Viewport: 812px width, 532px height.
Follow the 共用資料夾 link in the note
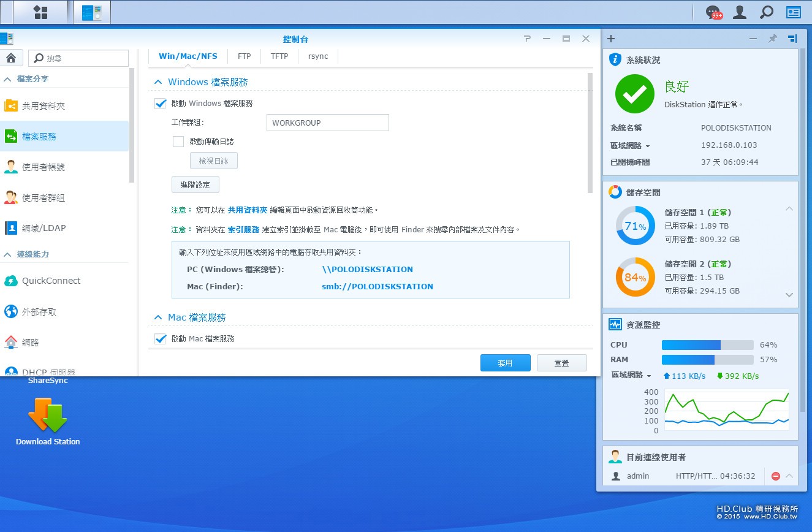pyautogui.click(x=248, y=210)
